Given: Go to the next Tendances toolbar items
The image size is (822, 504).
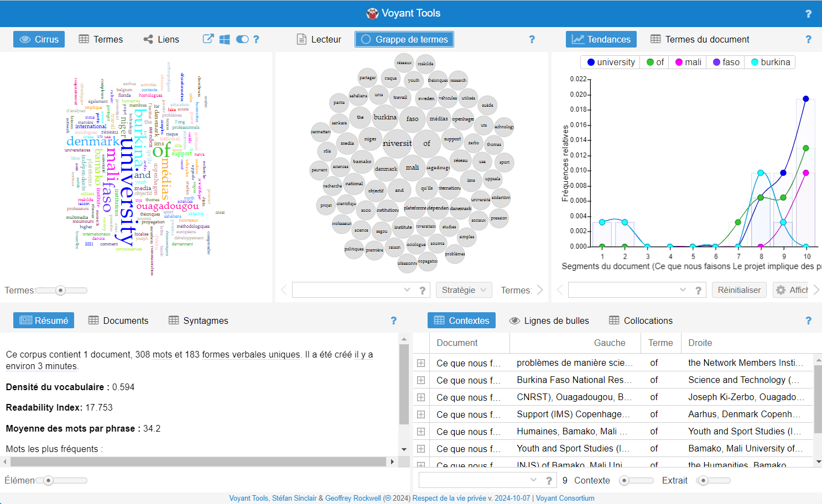Looking at the screenshot, I should click(816, 290).
